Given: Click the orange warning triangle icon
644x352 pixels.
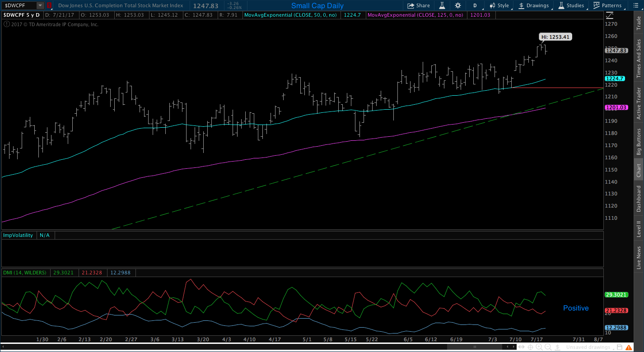Looking at the screenshot, I should pyautogui.click(x=629, y=347).
